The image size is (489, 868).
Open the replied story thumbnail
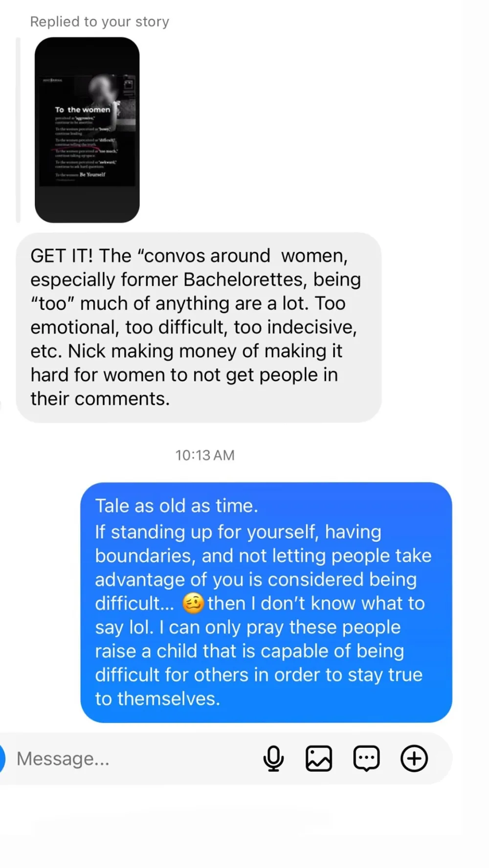coord(87,130)
